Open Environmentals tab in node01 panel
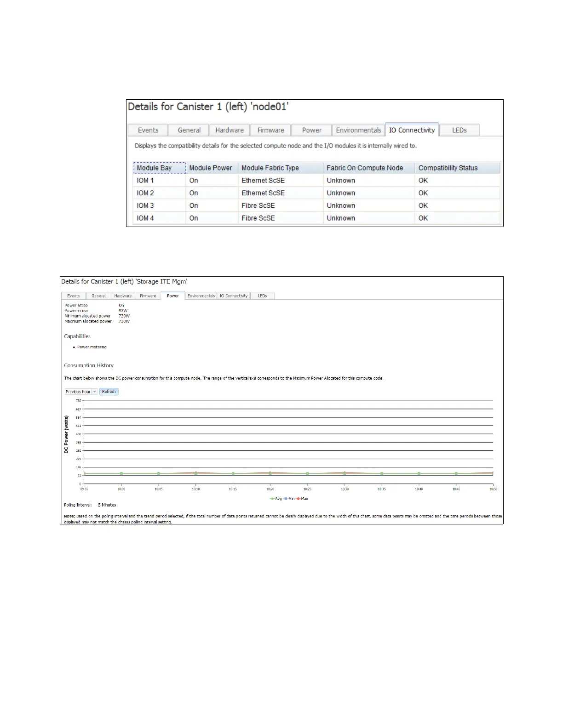This screenshot has height=728, width=563. pyautogui.click(x=358, y=130)
